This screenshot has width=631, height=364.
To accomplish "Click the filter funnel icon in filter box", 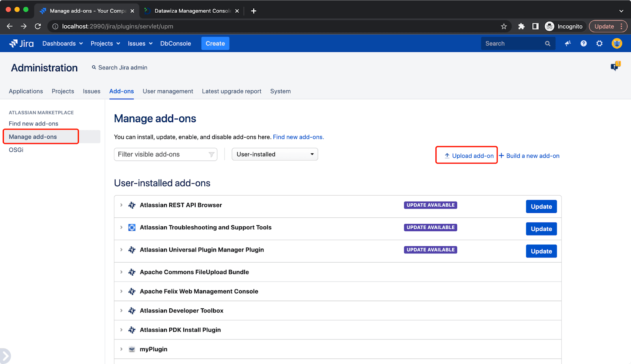I will (211, 155).
